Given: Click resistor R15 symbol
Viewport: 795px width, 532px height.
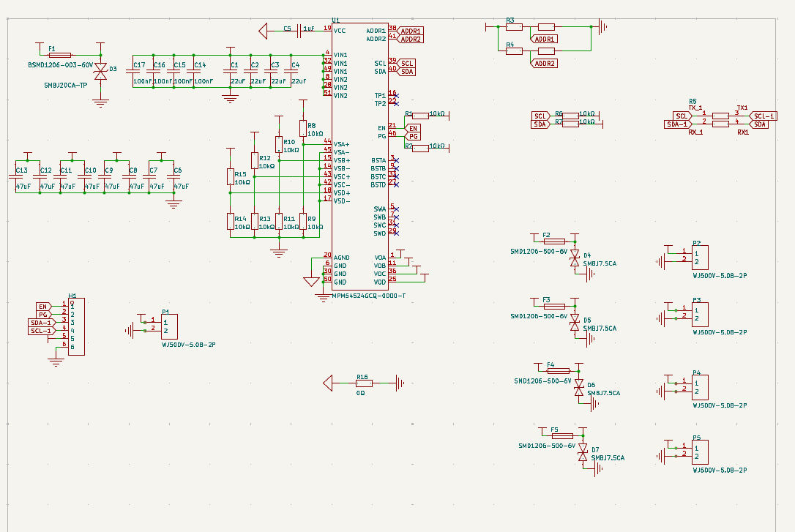Looking at the screenshot, I should point(230,176).
